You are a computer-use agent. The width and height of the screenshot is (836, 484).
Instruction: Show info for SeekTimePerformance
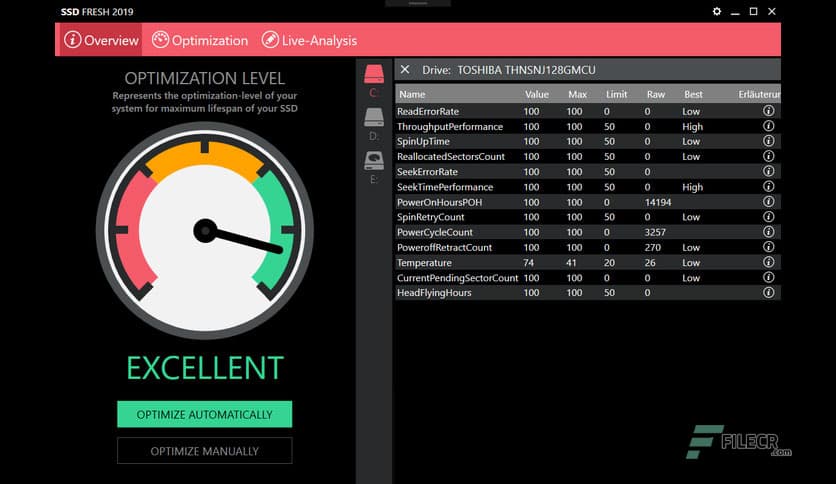coord(768,187)
